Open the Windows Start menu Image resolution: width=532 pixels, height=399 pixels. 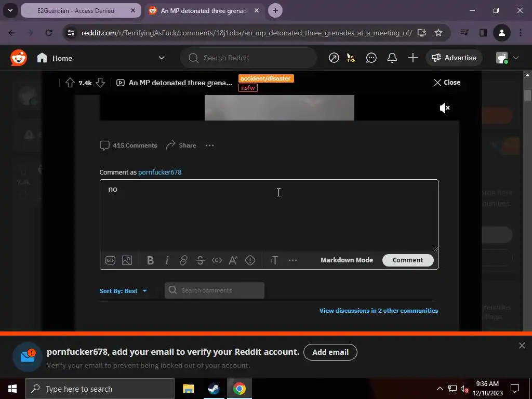point(12,389)
